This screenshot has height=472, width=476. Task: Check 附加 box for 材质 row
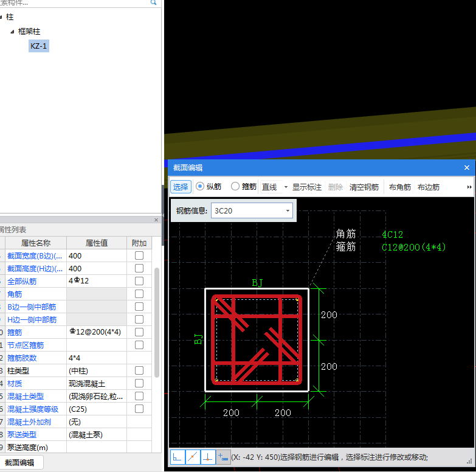click(x=139, y=383)
